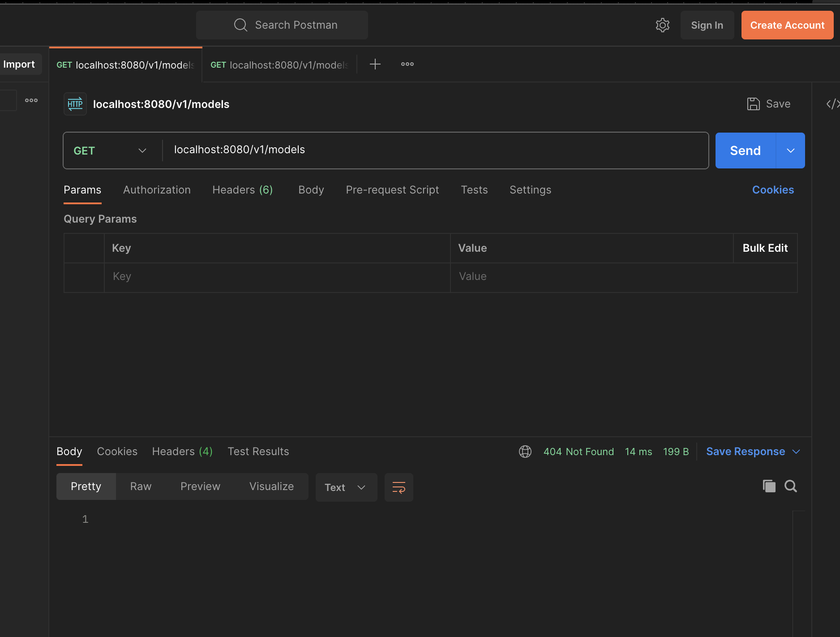This screenshot has width=840, height=637.
Task: Click the Search Postman bar
Action: tap(282, 25)
